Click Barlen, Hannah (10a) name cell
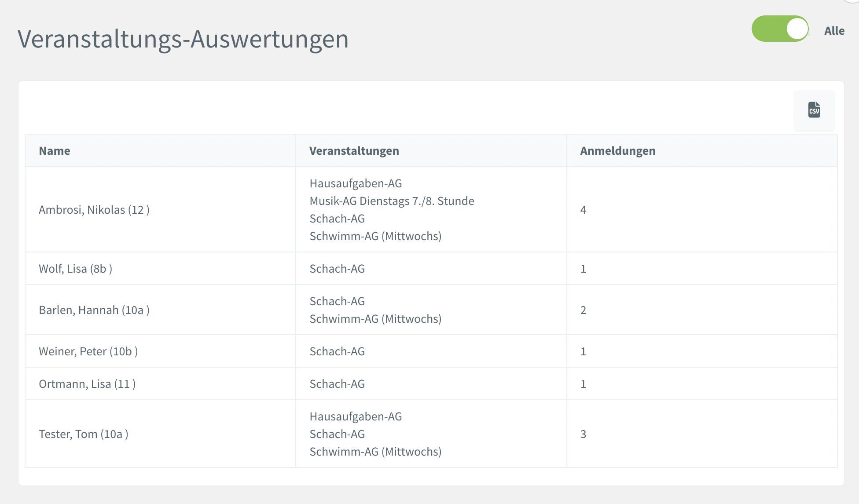The image size is (859, 504). 94,310
